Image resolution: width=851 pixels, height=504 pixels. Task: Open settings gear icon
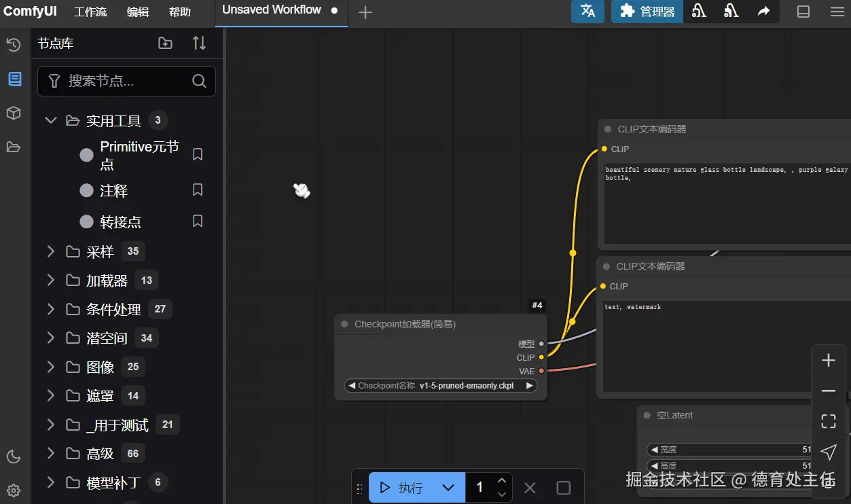[14, 490]
